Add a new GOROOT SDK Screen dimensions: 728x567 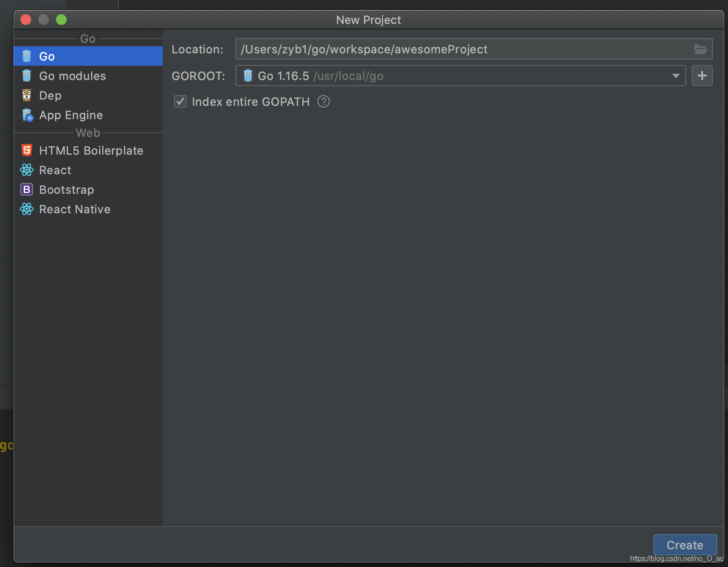click(702, 76)
